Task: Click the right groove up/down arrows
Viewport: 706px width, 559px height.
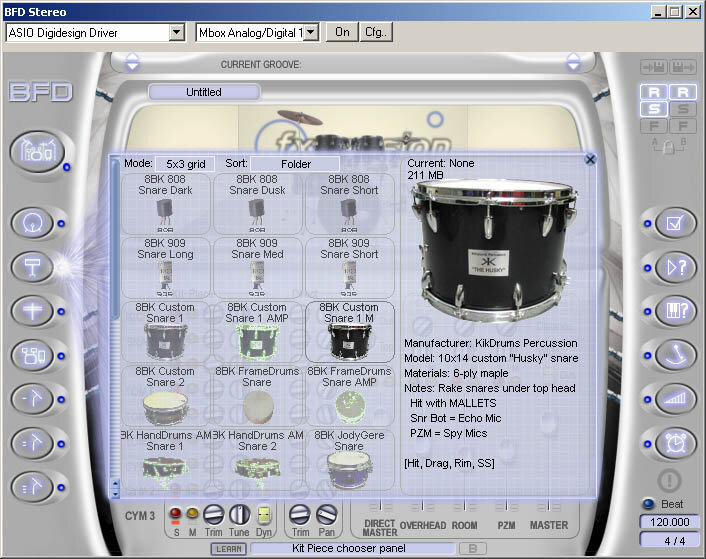Action: pyautogui.click(x=573, y=62)
